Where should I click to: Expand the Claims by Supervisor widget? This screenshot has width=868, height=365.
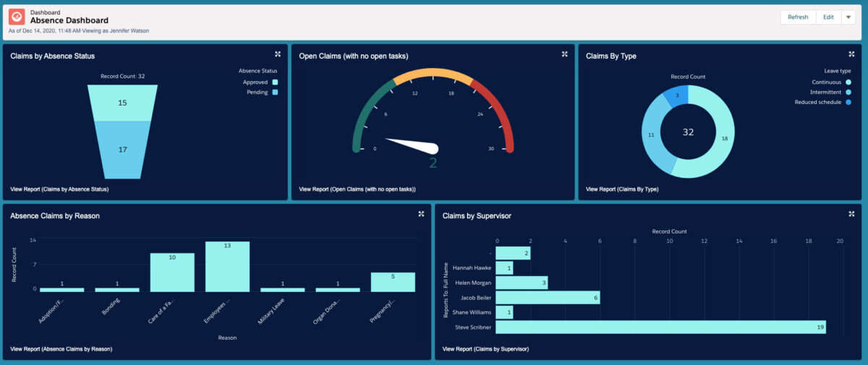(x=851, y=214)
